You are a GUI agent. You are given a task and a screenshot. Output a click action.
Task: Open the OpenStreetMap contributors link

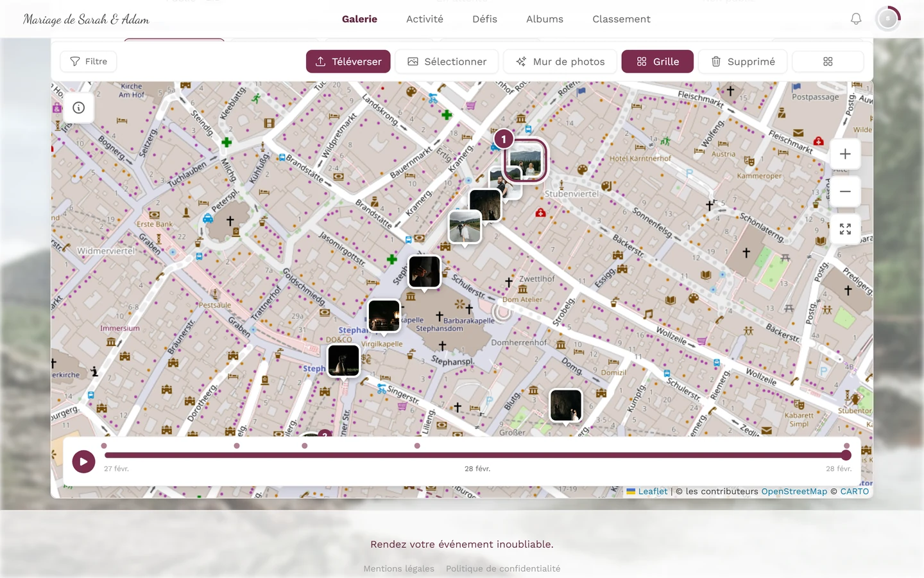(x=794, y=491)
